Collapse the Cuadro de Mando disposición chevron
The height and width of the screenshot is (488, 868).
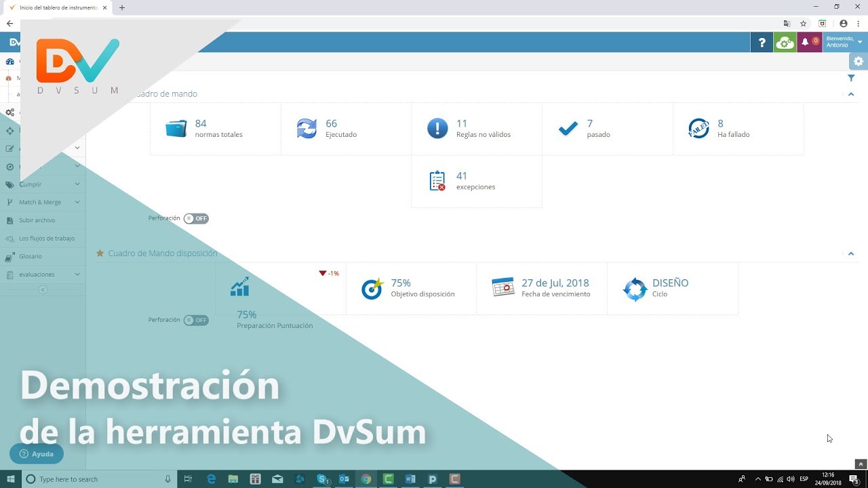(x=851, y=253)
